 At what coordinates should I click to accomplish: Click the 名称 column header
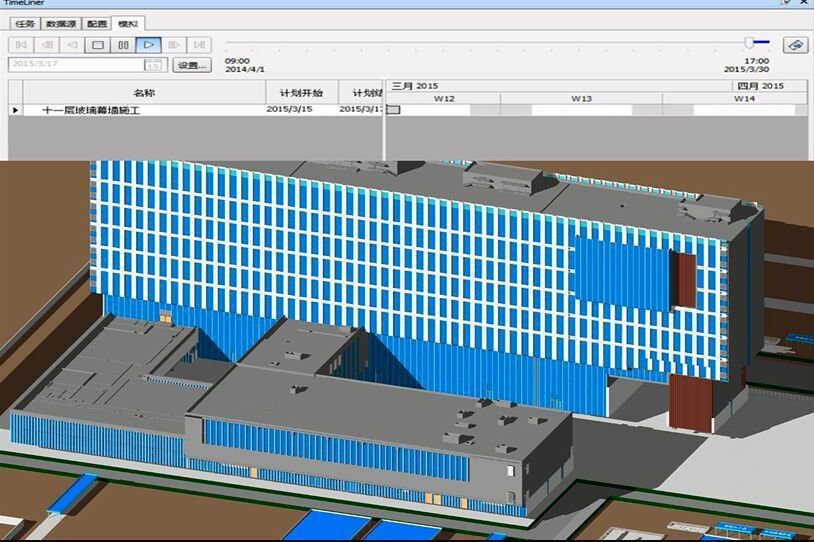144,93
